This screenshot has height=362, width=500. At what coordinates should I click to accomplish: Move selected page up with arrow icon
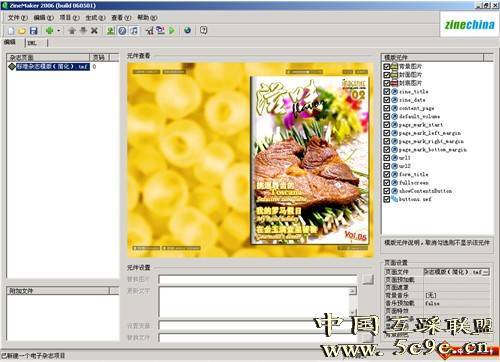point(72,31)
